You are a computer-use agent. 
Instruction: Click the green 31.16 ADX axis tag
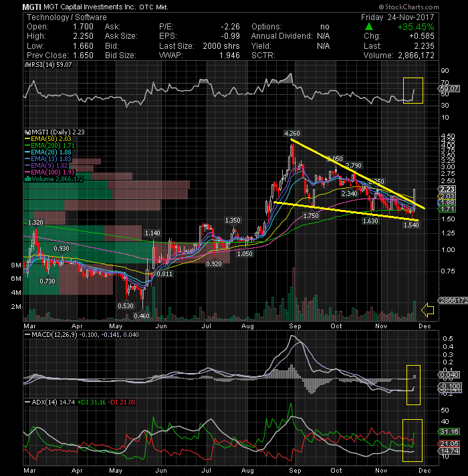pyautogui.click(x=449, y=432)
